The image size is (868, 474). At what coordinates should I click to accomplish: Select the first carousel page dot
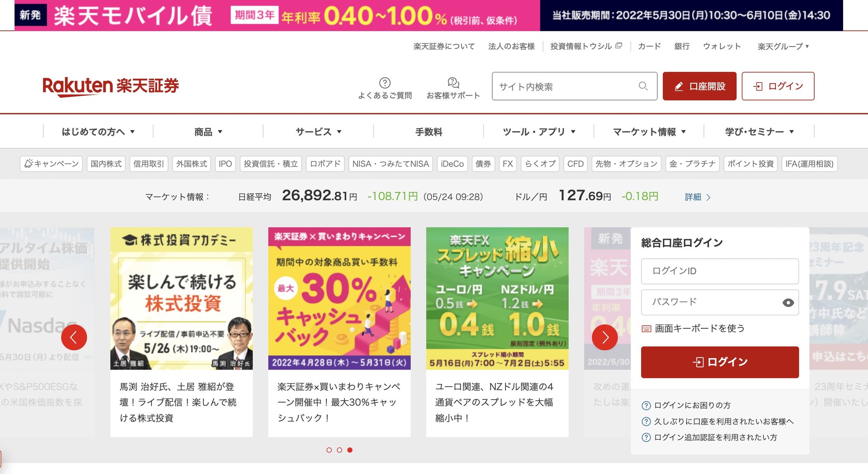pyautogui.click(x=329, y=450)
